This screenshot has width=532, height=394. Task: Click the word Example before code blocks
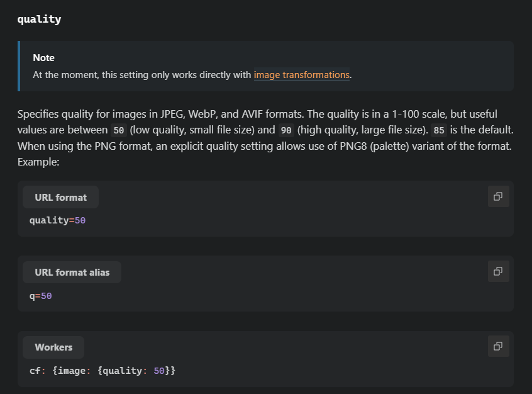38,162
